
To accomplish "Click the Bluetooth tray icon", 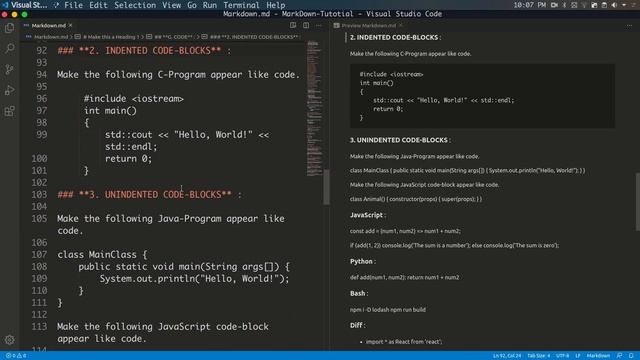I will point(564,5).
